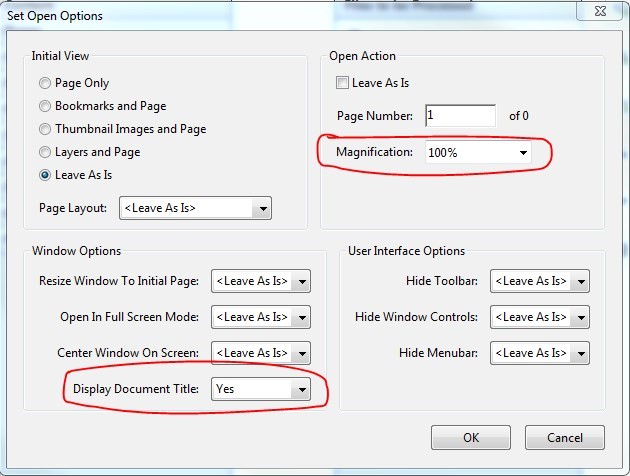The height and width of the screenshot is (476, 630).
Task: Choose Bookmarks and Page option
Action: click(45, 106)
